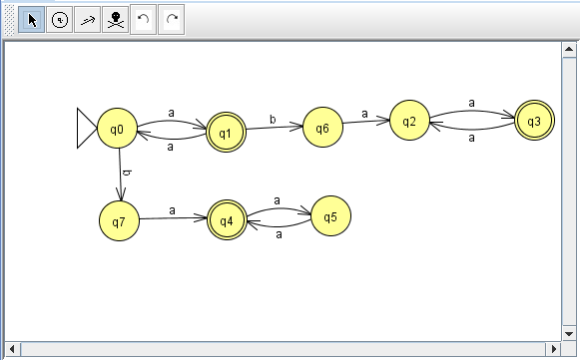Click horizontal scrollbar left arrow
580x360 pixels.
click(12, 349)
